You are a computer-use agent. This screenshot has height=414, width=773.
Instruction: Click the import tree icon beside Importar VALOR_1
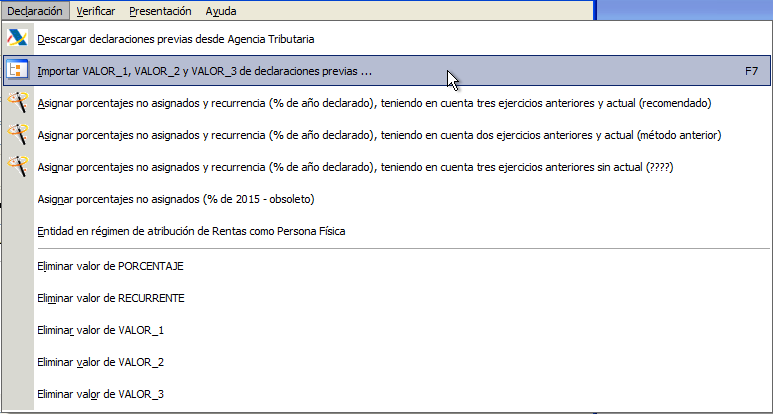click(x=18, y=71)
